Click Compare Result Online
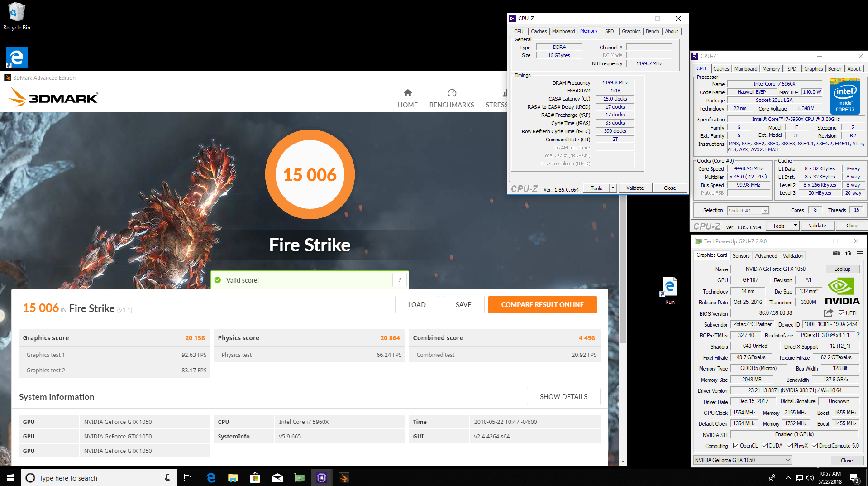 tap(542, 304)
